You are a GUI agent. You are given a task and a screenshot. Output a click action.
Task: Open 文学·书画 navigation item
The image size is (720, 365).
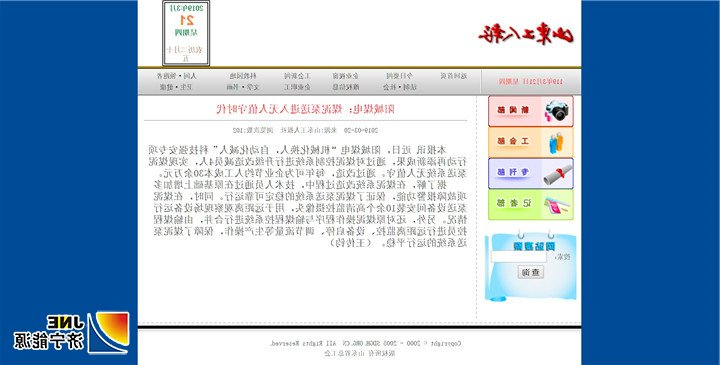[243, 87]
